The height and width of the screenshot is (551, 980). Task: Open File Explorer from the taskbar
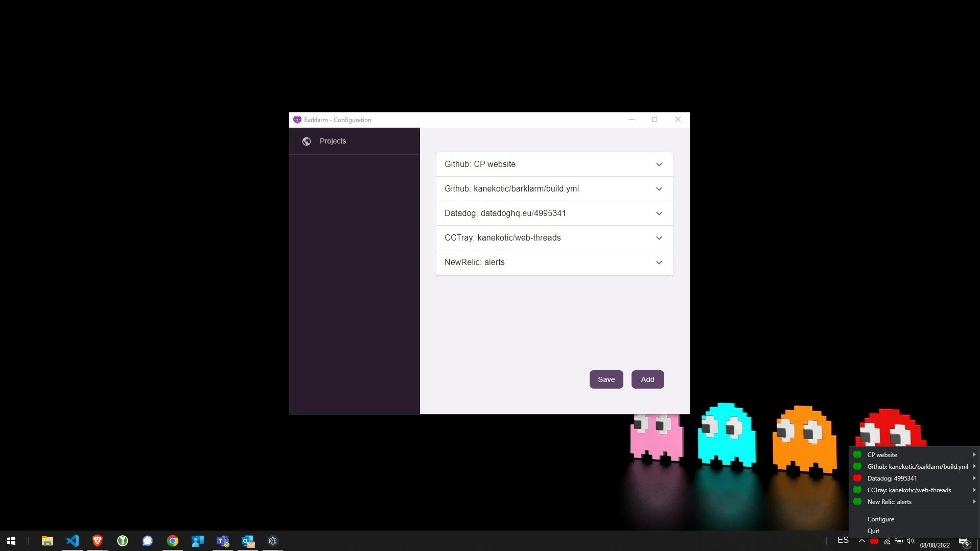[48, 541]
